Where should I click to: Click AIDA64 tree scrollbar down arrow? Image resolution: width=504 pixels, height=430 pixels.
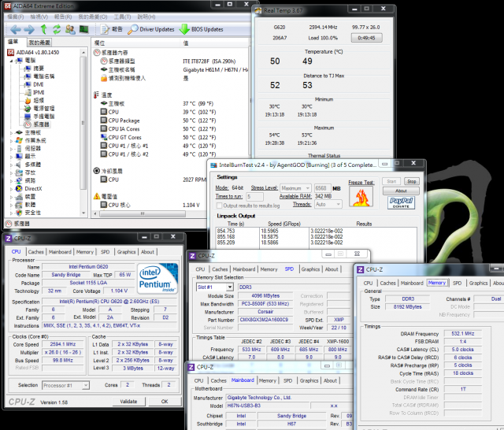[x=83, y=213]
